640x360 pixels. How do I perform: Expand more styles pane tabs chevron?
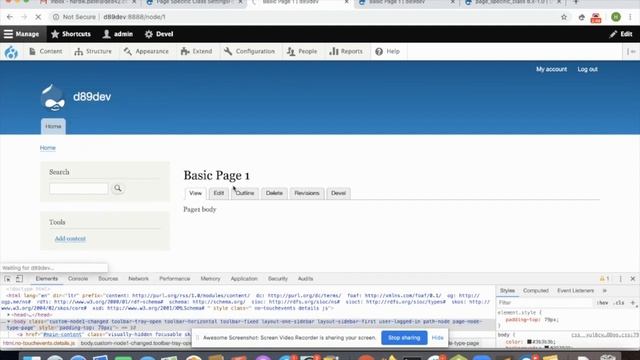[604, 291]
